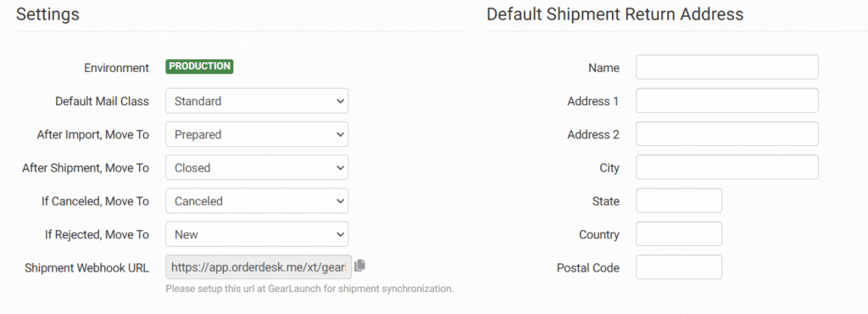Click the Default Mail Class label
The image size is (868, 314).
coord(102,101)
